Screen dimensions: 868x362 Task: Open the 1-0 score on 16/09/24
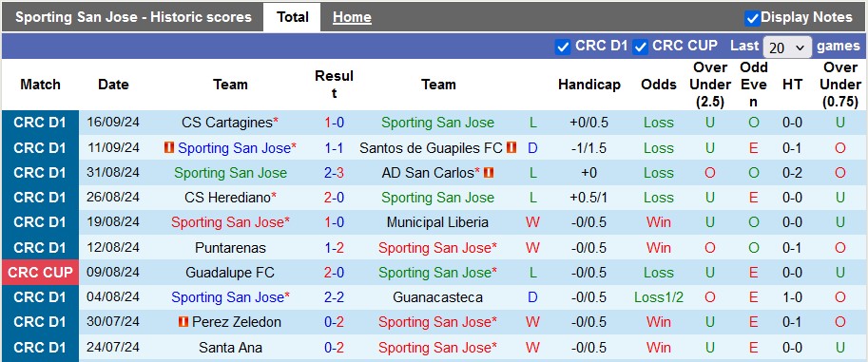[335, 123]
